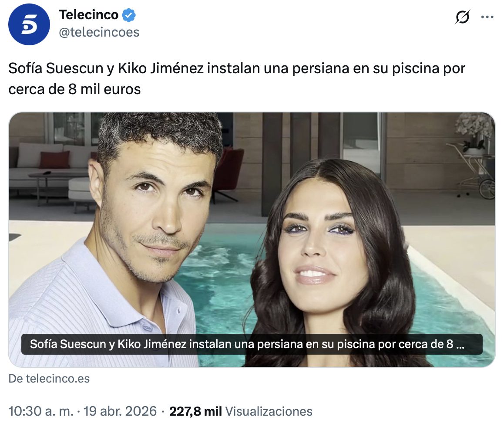504x427 pixels.
Task: Follow the De telecinco.es source link
Action: pyautogui.click(x=49, y=379)
